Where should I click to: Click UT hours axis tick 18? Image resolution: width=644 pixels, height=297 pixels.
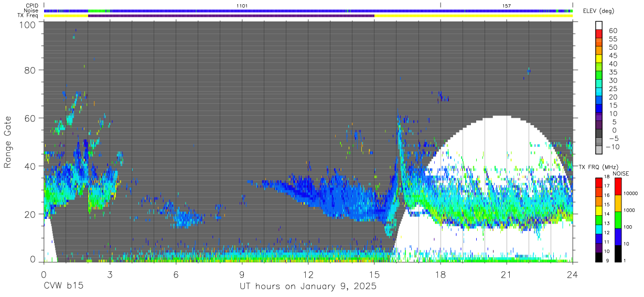(x=441, y=274)
